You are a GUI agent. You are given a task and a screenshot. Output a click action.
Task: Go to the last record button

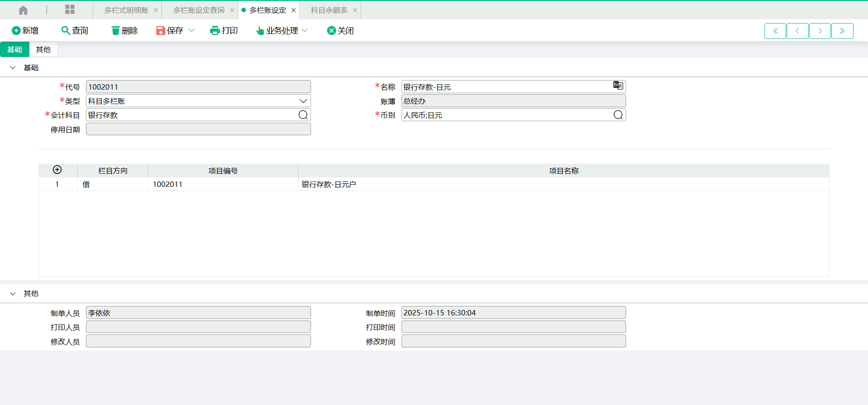842,31
